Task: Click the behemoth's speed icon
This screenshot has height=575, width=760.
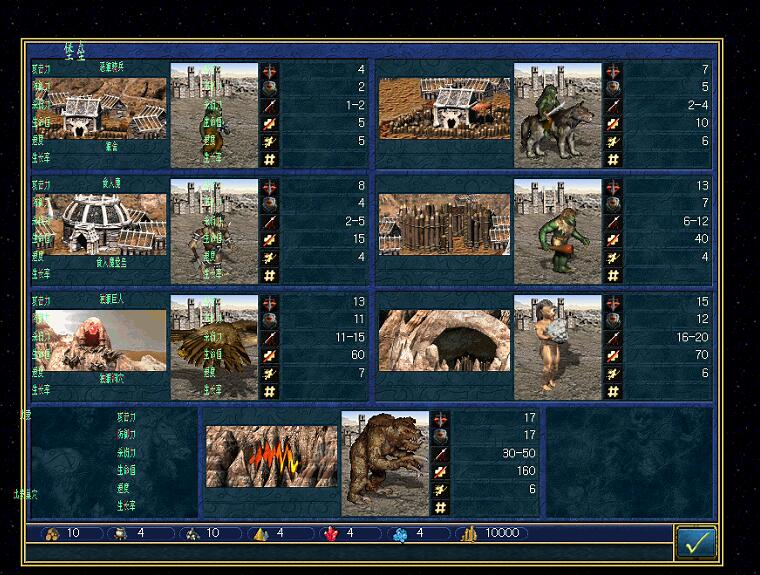Action: coord(440,490)
